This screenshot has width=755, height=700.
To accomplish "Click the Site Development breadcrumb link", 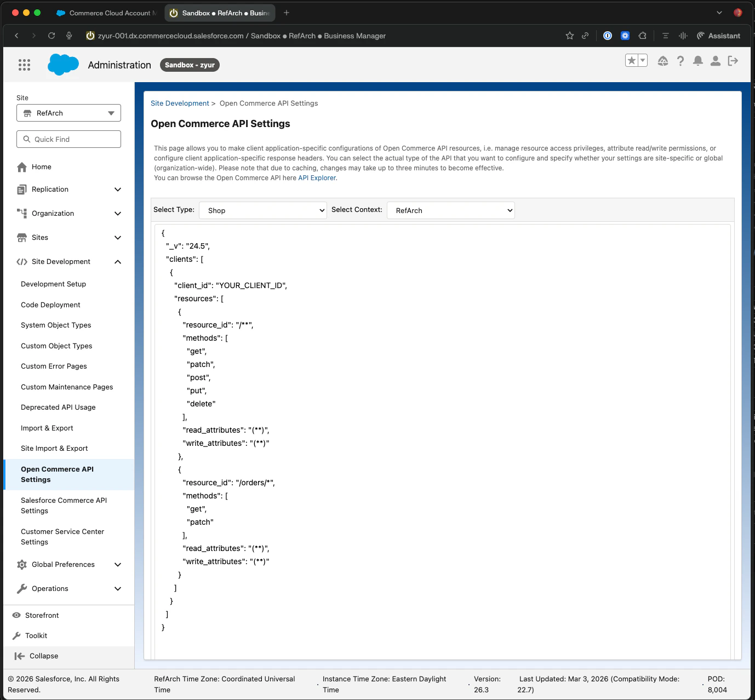I will click(180, 104).
